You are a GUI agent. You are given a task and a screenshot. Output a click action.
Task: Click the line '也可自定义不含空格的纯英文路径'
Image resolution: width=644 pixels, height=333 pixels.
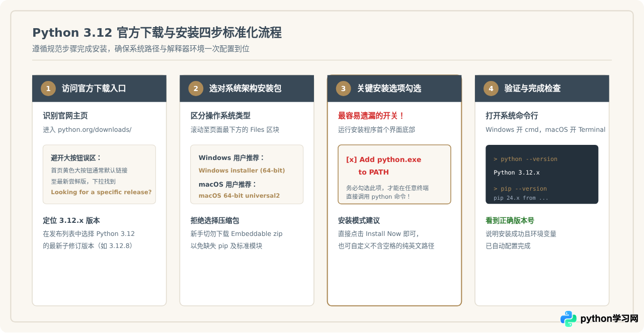coord(386,246)
